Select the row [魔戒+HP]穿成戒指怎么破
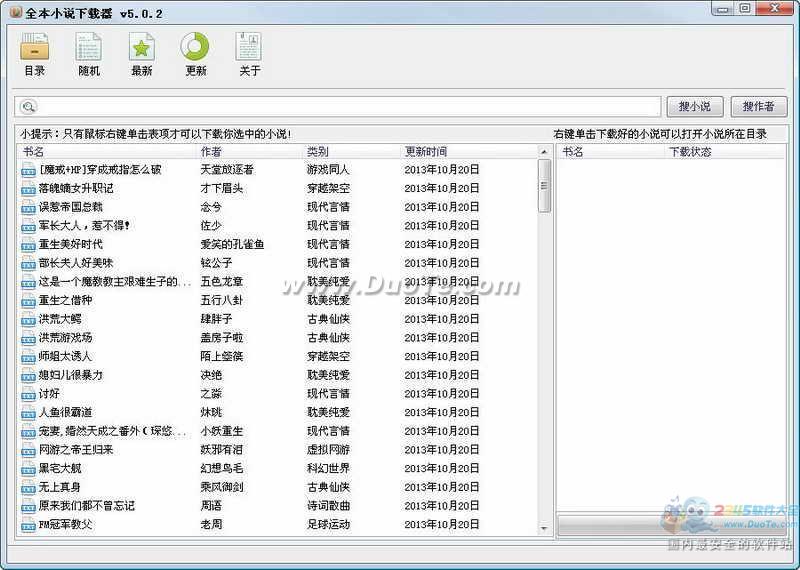 (278, 170)
